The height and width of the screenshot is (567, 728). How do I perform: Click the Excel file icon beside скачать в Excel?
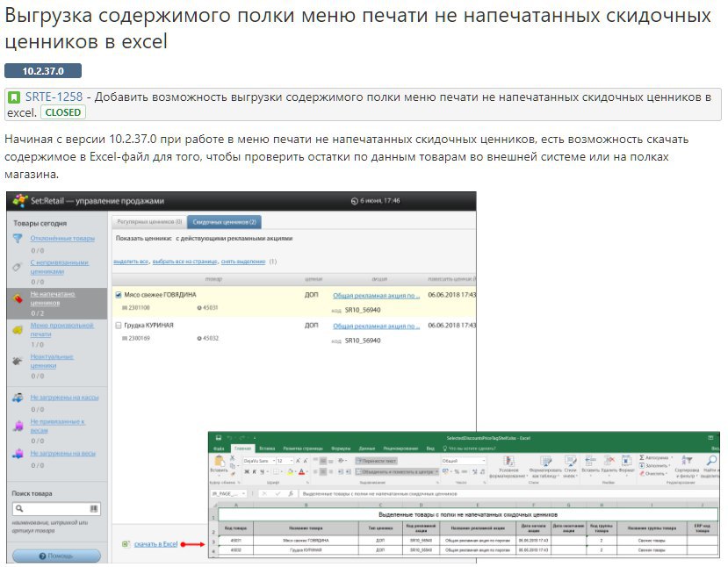pyautogui.click(x=126, y=544)
